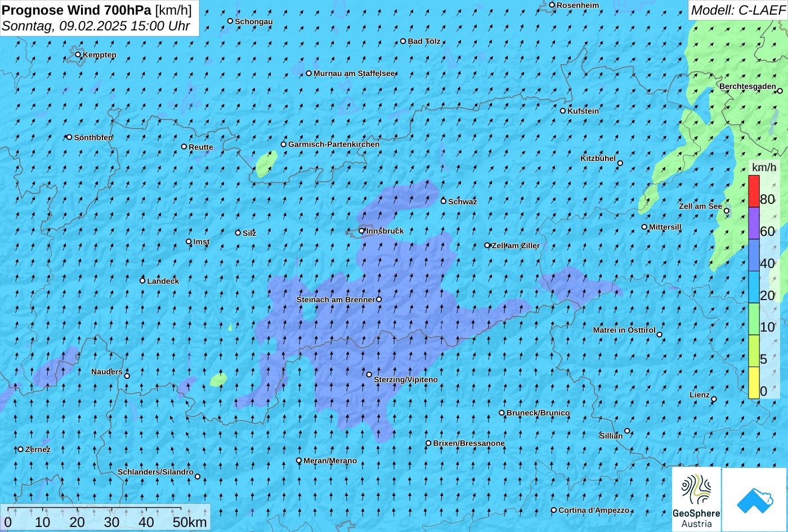Click the Mittersill city marker
Image resolution: width=788 pixels, height=532 pixels.
point(644,227)
